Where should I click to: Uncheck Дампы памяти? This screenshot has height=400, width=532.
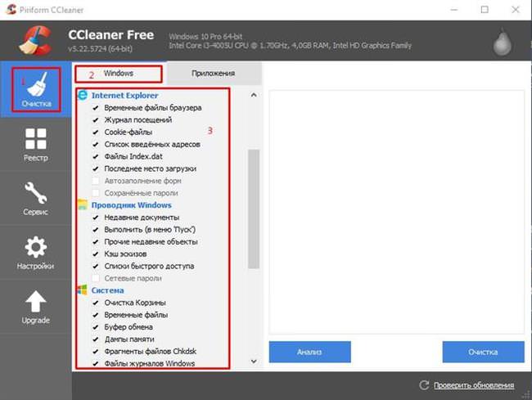(x=96, y=339)
